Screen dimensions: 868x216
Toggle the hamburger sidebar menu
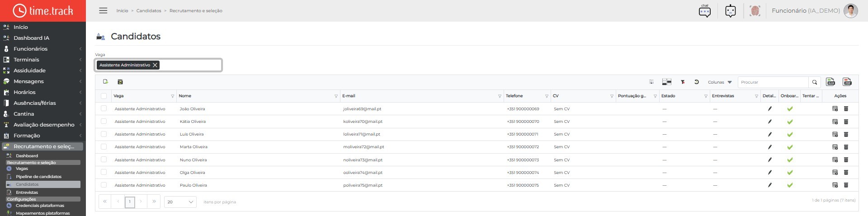click(103, 10)
